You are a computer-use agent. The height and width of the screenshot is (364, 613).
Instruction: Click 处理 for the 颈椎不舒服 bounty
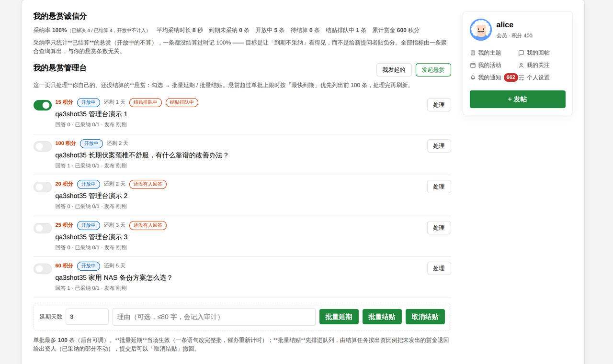point(439,146)
